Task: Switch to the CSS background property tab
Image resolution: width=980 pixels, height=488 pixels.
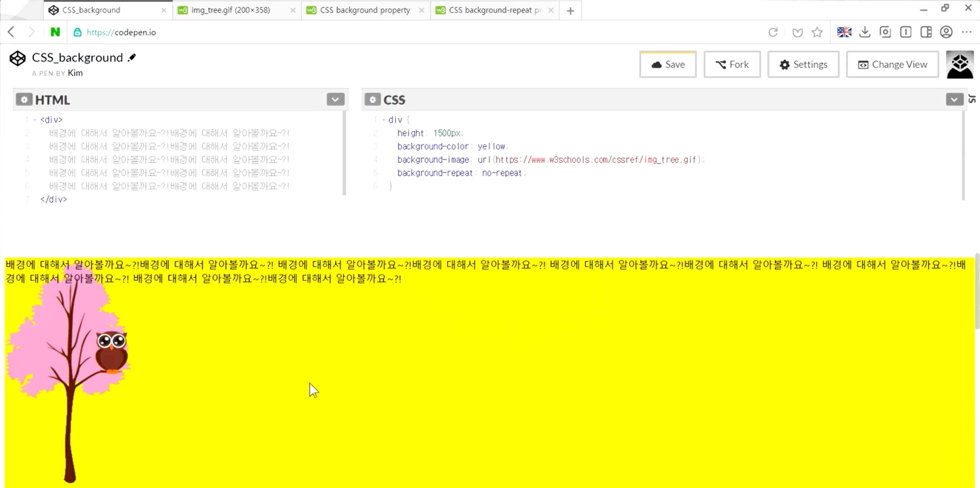Action: 365,10
